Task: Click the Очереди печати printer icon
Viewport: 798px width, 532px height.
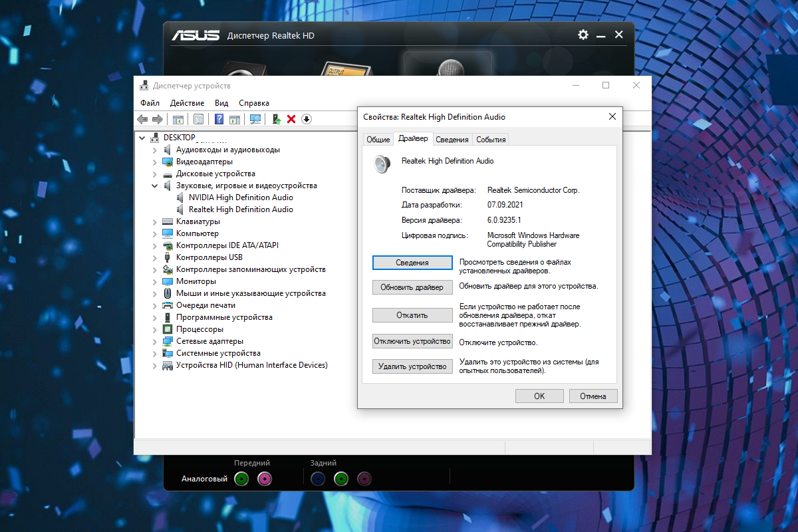Action: click(168, 305)
